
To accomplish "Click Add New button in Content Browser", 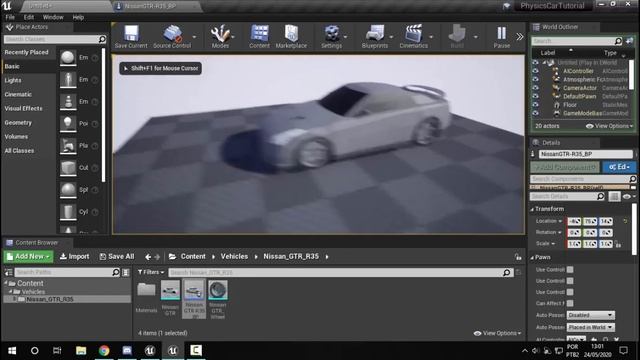I will [29, 257].
